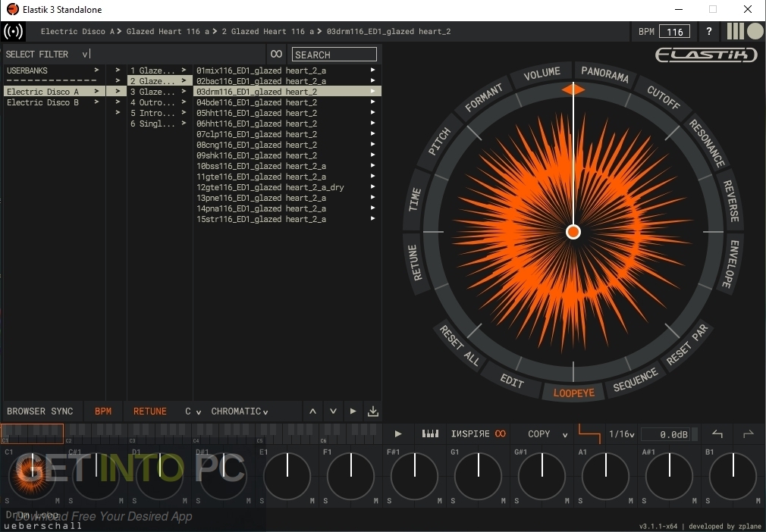Open the CHROMATIC scale dropdown

tap(240, 412)
